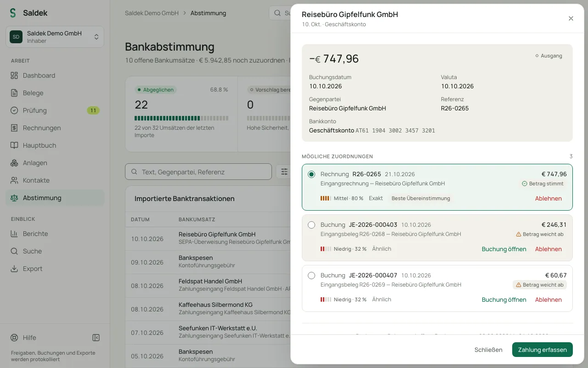Image resolution: width=588 pixels, height=368 pixels.
Task: Click the Bankspesen row dated 09.10.2026
Action: (x=208, y=262)
